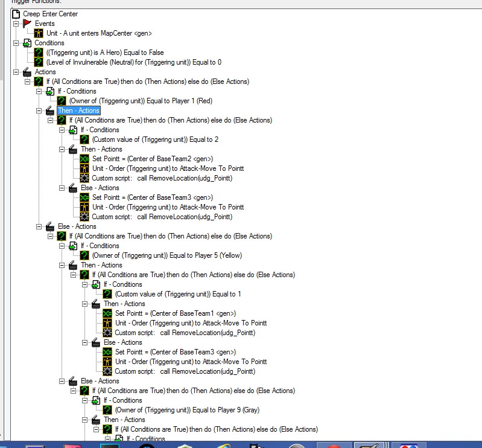Screen dimensions: 482x448
Task: Click the gear icon of Custom script under BaseTeam1 order
Action: pos(107,333)
